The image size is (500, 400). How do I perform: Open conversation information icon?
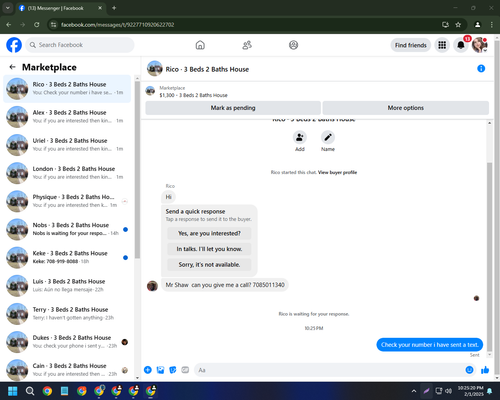pos(481,68)
